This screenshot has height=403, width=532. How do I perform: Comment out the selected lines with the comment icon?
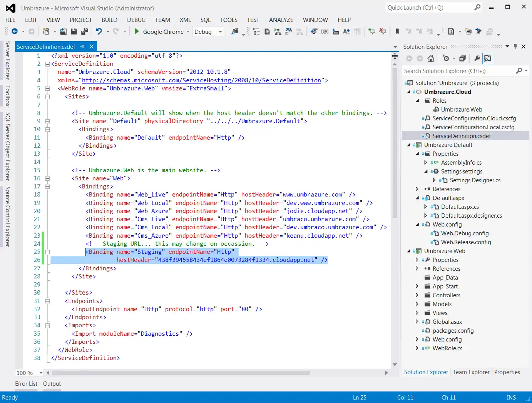pos(372,32)
